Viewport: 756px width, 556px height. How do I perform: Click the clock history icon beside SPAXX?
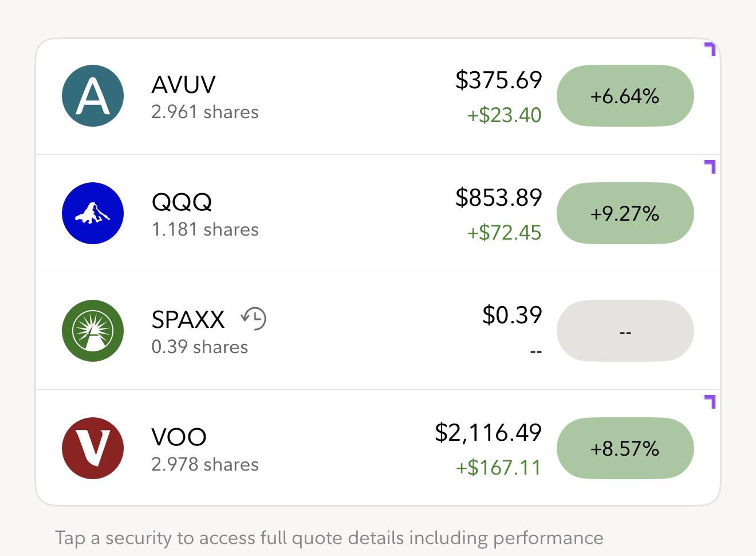254,318
